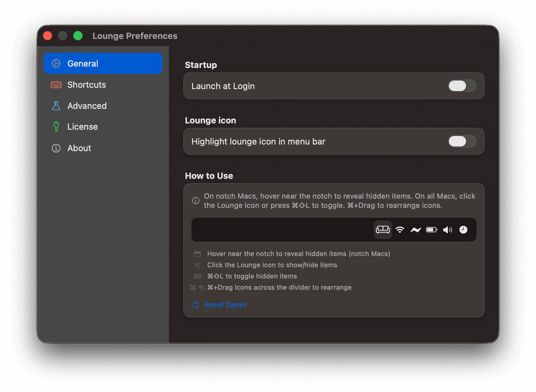Click the circular arrow Reset Demo icon
Screen dimensions: 536x392
coord(195,305)
